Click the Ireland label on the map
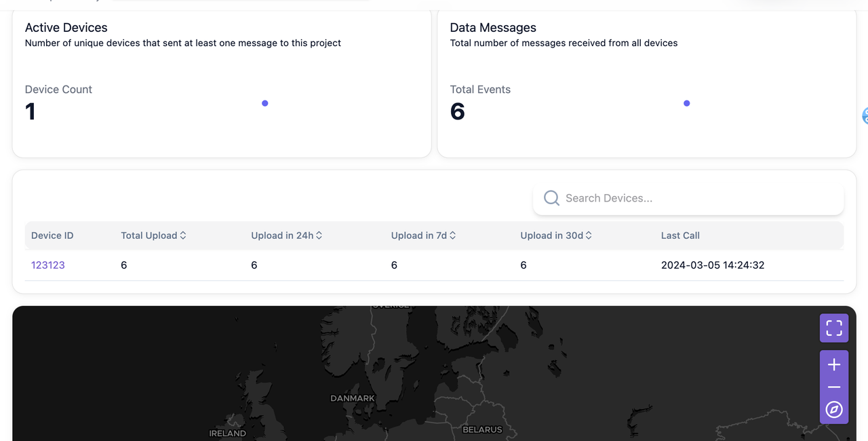This screenshot has height=441, width=868. coord(227,433)
